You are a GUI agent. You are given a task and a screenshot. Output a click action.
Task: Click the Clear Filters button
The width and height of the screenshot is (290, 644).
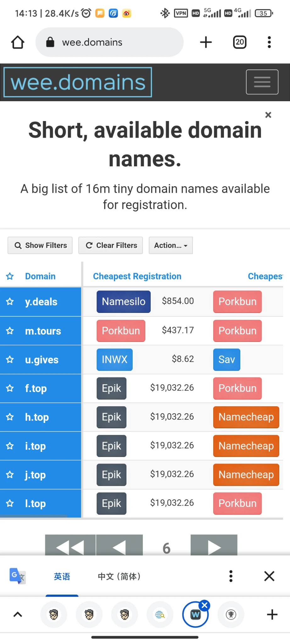(111, 245)
